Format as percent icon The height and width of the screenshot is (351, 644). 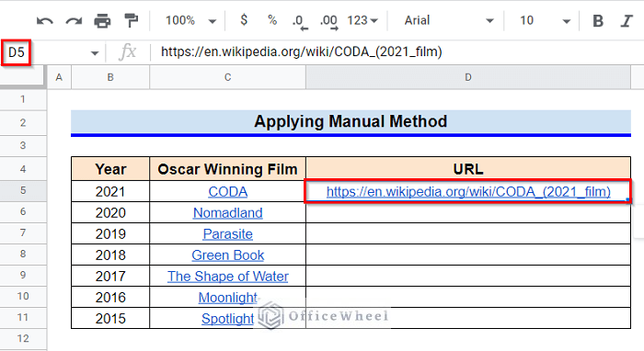point(272,19)
